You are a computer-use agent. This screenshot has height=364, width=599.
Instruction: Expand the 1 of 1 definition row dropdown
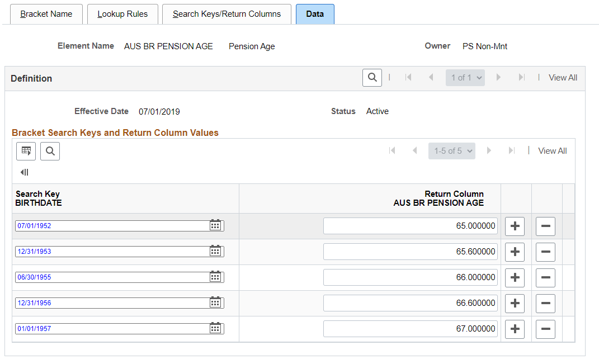tap(465, 78)
